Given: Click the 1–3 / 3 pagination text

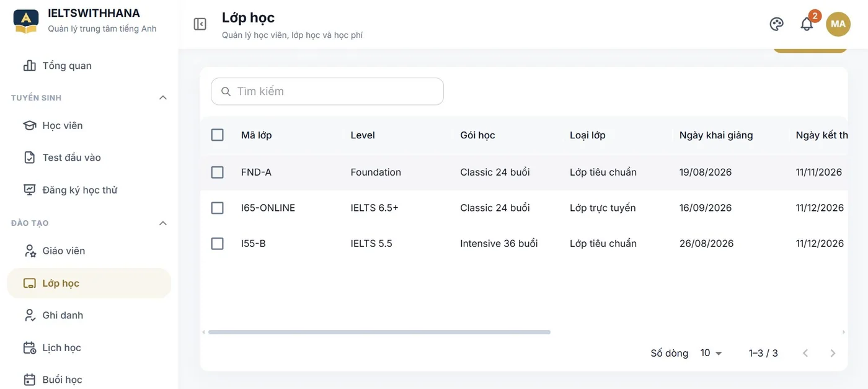Looking at the screenshot, I should (763, 353).
